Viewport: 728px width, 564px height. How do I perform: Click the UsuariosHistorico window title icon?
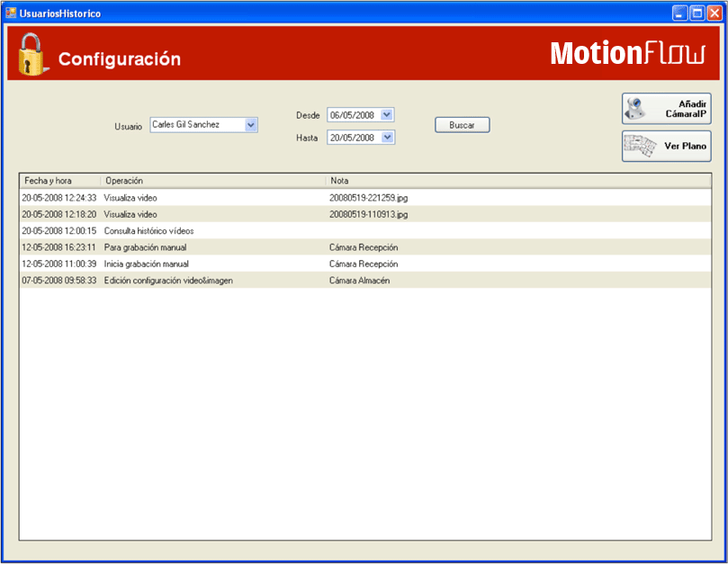pos(12,13)
